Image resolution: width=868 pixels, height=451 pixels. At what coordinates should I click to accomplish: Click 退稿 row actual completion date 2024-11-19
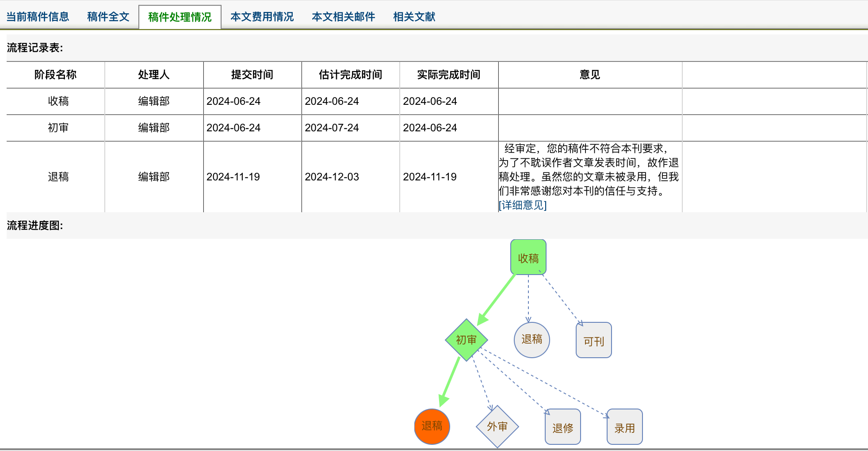(430, 177)
